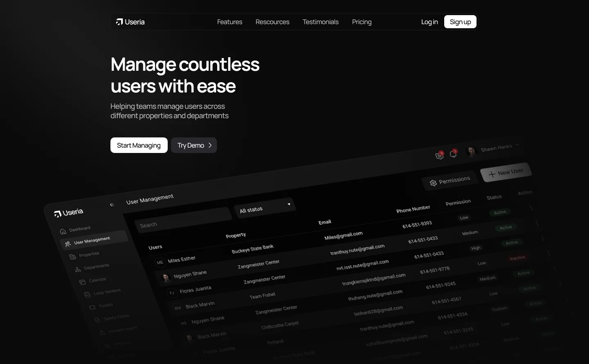Screen dimensions: 589x364
Task: Click the Loop Vendors store icon
Action: 87,294
